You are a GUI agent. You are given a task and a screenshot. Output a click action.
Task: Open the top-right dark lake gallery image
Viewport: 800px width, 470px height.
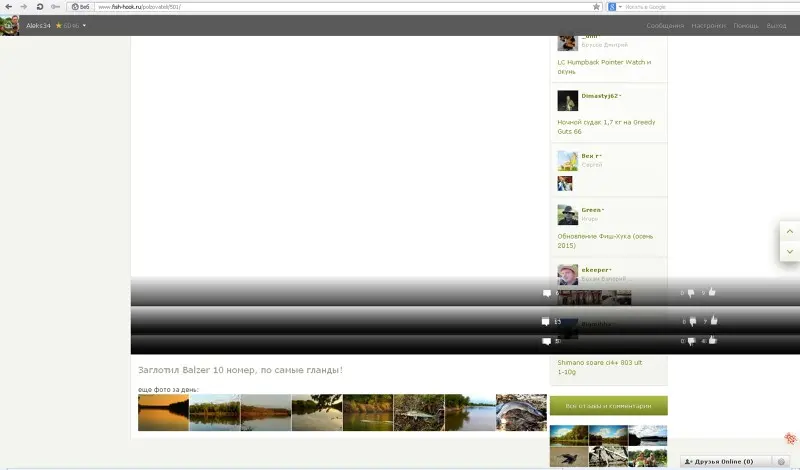click(648, 435)
